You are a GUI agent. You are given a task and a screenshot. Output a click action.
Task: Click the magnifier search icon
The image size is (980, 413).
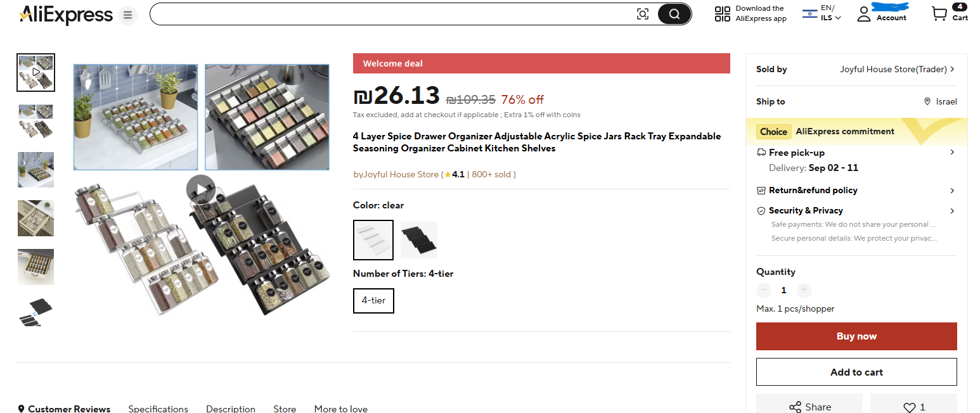coord(673,13)
